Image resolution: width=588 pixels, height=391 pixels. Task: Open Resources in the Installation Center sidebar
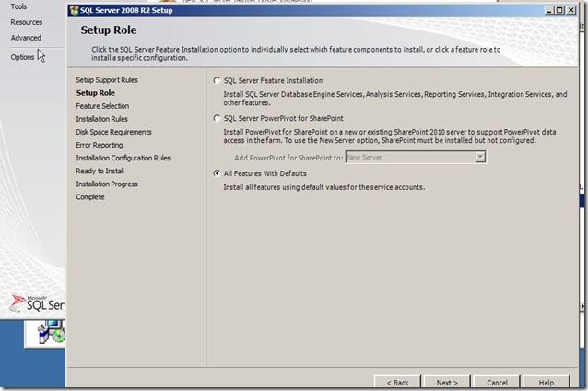point(26,22)
